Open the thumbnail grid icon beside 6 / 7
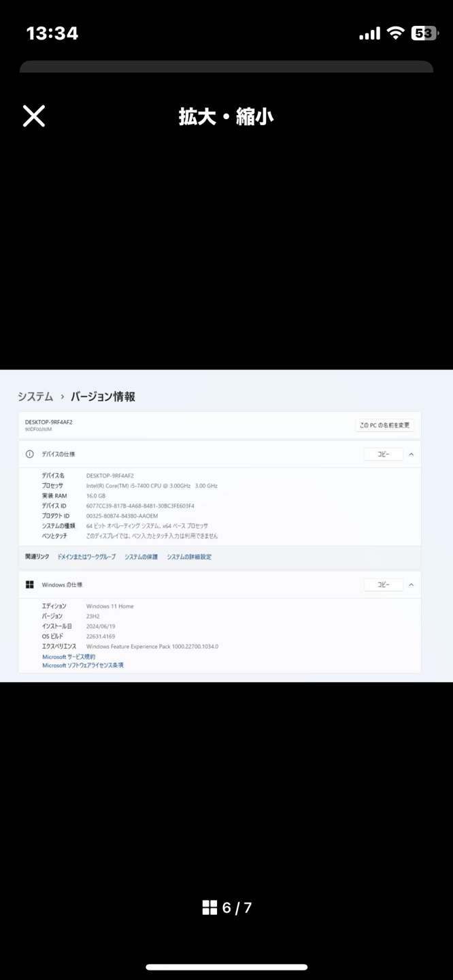 coord(209,907)
